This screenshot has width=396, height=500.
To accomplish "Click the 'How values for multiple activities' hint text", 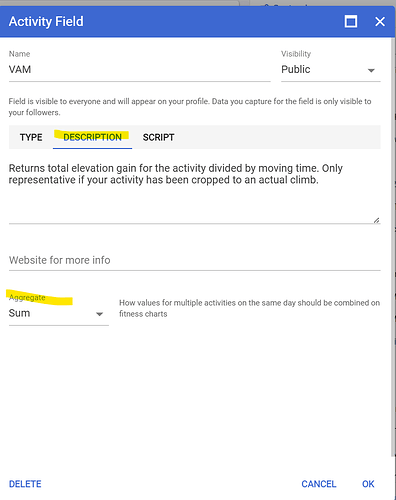I will (x=249, y=308).
